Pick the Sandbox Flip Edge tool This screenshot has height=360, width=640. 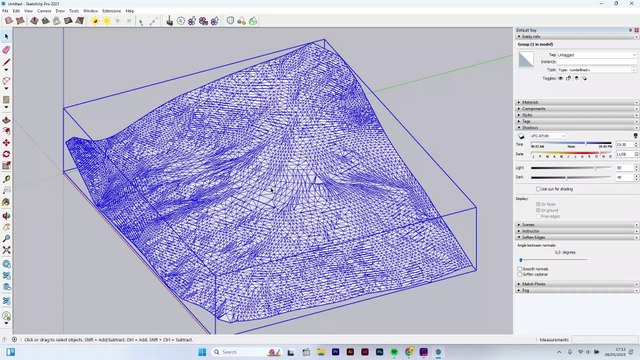point(80,20)
